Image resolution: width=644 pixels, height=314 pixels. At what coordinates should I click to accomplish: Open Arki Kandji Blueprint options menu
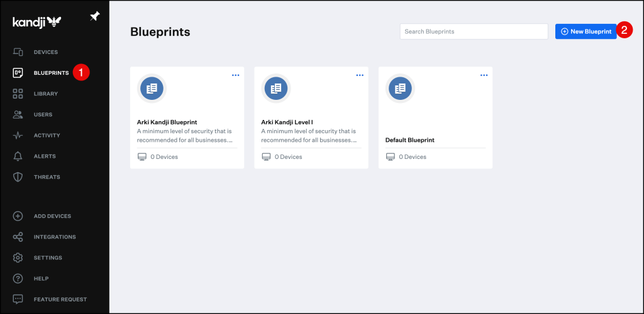(x=236, y=75)
